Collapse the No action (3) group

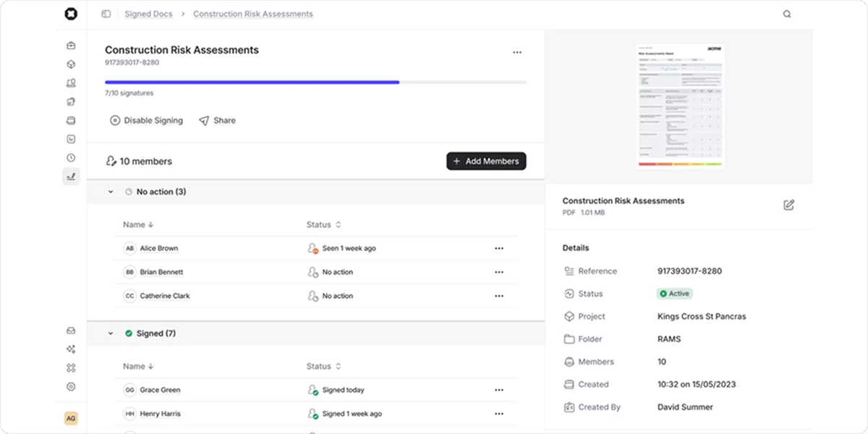[111, 192]
